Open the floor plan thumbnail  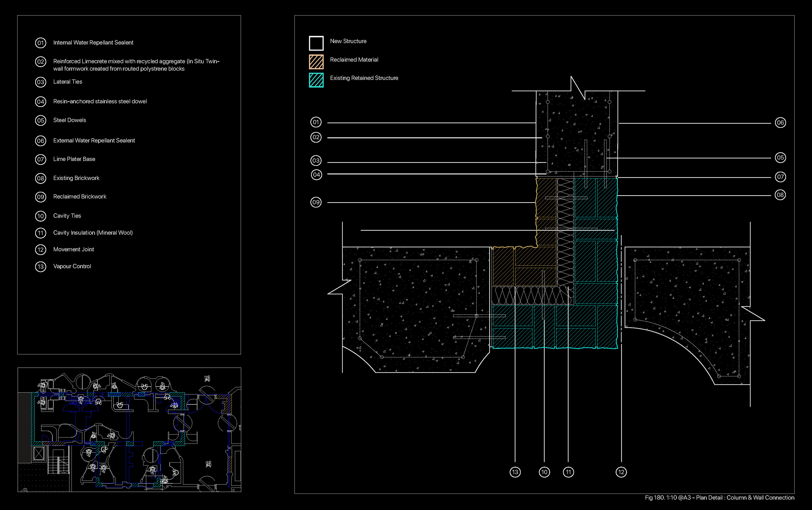pos(129,429)
